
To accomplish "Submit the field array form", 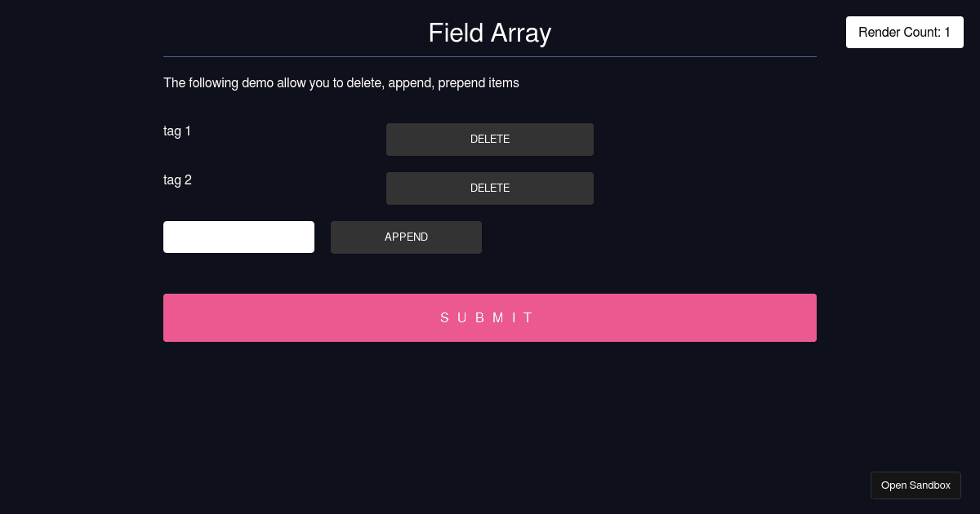I will (x=489, y=317).
